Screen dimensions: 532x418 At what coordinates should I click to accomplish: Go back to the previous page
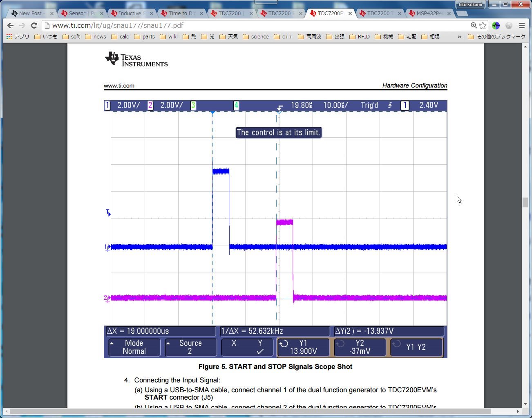coord(11,25)
